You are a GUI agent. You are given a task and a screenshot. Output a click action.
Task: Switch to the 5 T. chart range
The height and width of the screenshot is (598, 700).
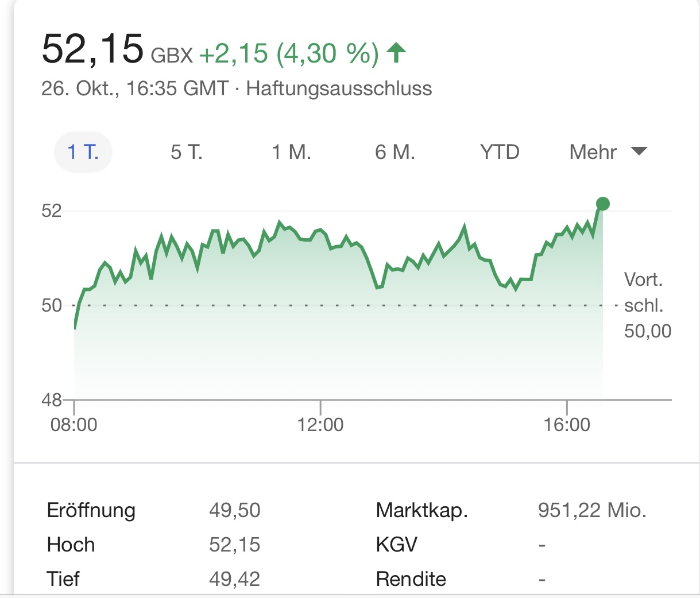187,152
